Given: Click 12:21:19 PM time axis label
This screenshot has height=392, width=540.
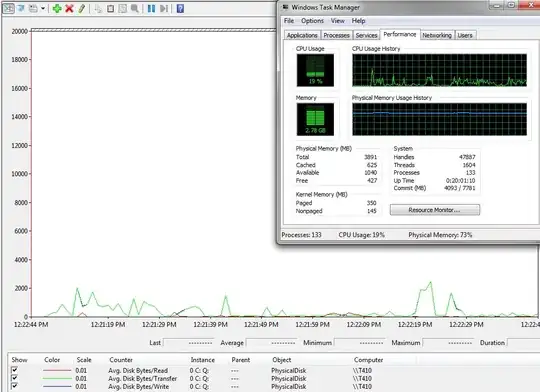Looking at the screenshot, I should (x=108, y=324).
